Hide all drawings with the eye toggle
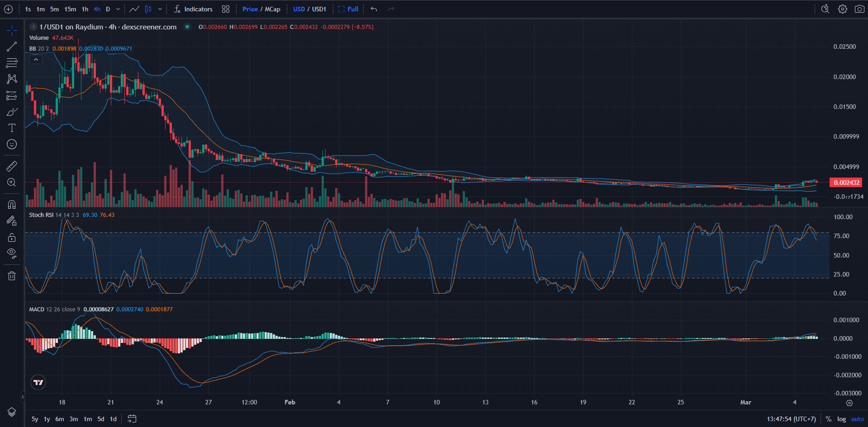Viewport: 868px width, 427px height. pos(11,253)
